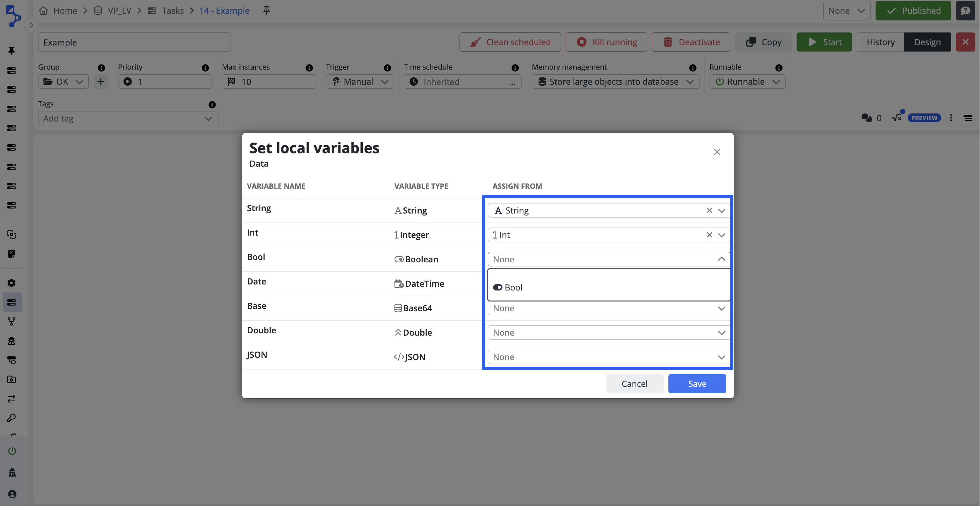Expand the Trigger Manual dropdown

pyautogui.click(x=360, y=82)
